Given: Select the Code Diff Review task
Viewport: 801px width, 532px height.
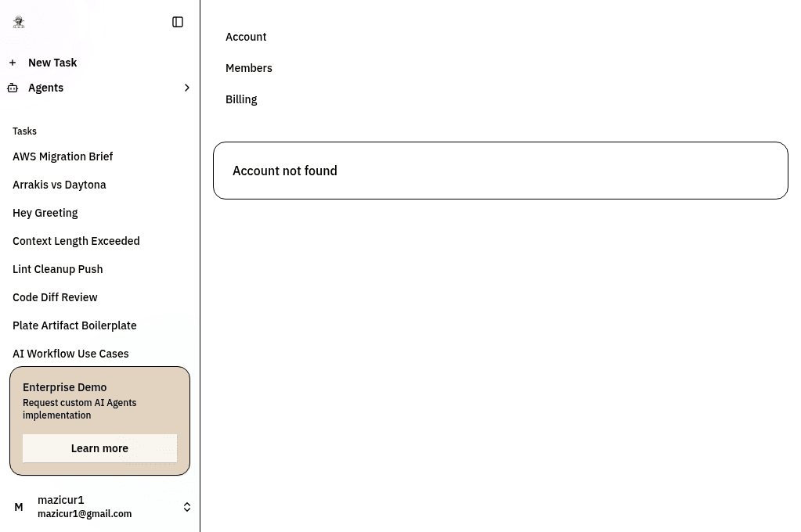Looking at the screenshot, I should pos(55,297).
